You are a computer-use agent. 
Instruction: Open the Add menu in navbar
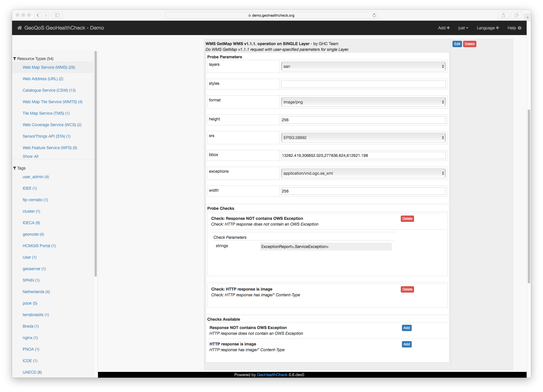pyautogui.click(x=444, y=28)
